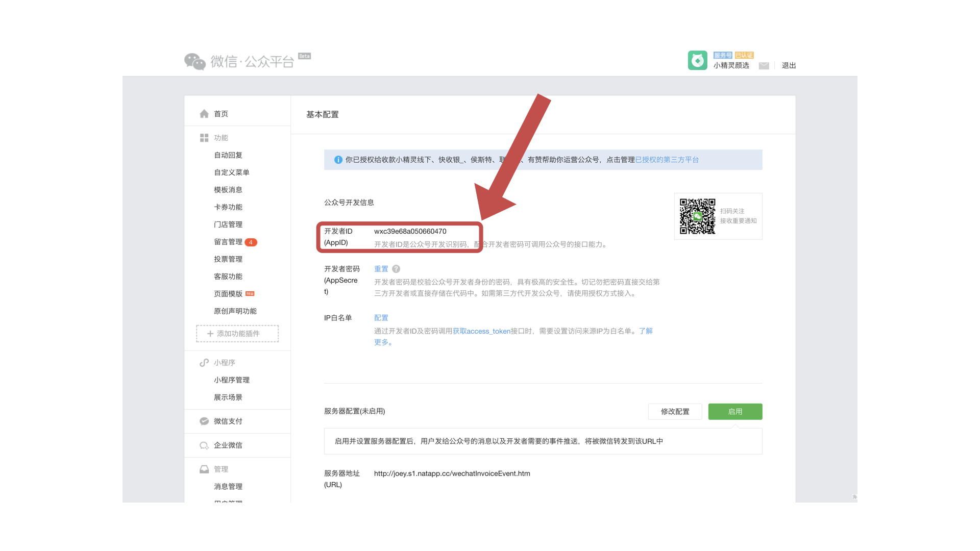The height and width of the screenshot is (551, 980).
Task: Open 卡券功能 in sidebar
Action: [228, 207]
